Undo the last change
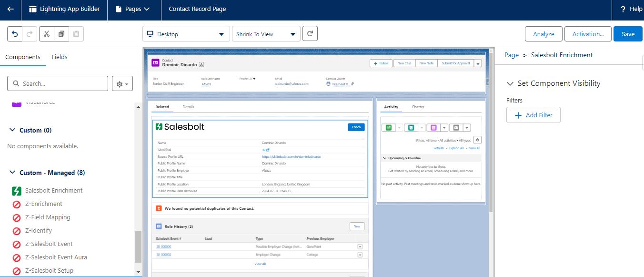 click(15, 34)
